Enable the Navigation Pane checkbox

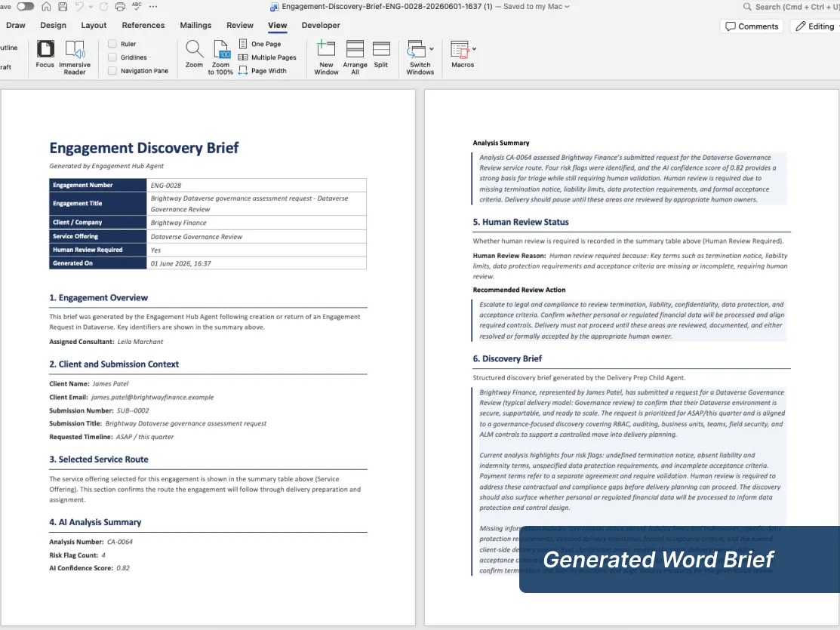pyautogui.click(x=112, y=71)
